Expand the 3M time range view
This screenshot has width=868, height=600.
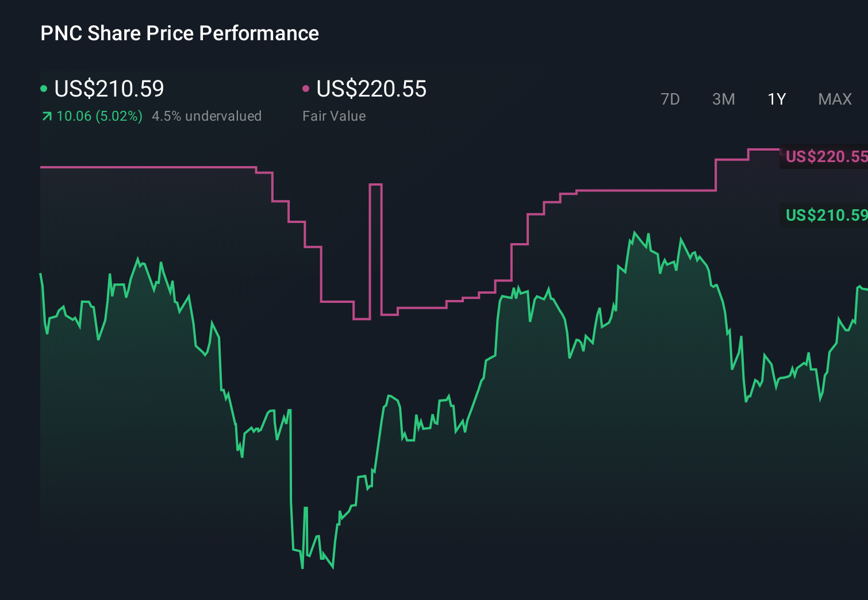point(723,99)
